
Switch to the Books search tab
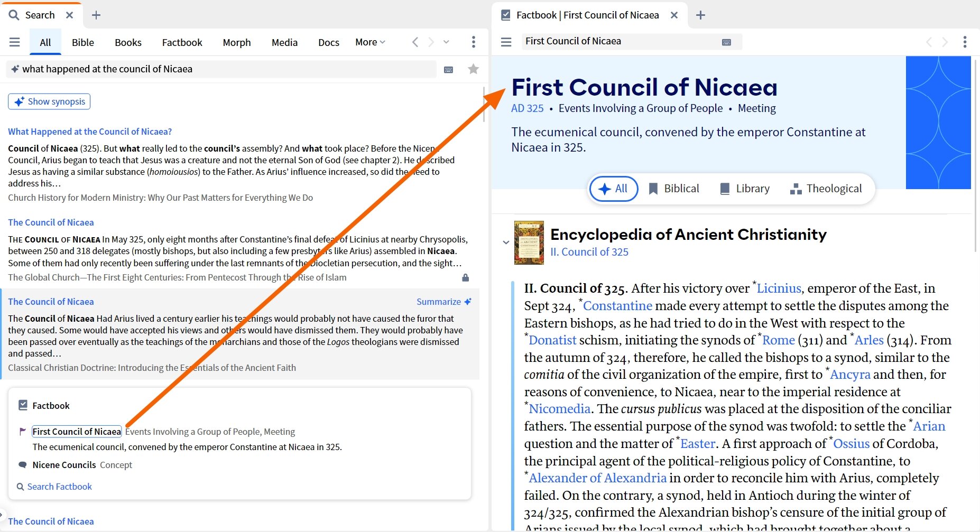click(x=128, y=42)
